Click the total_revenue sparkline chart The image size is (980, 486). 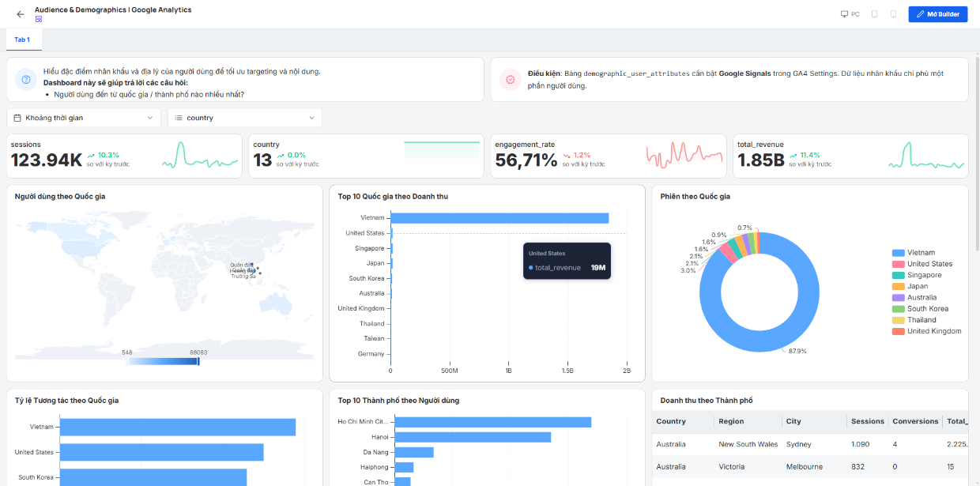pyautogui.click(x=926, y=155)
